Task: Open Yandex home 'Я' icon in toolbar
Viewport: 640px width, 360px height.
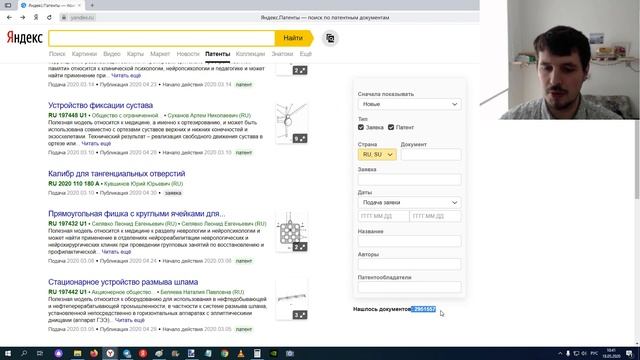Action: click(x=36, y=18)
